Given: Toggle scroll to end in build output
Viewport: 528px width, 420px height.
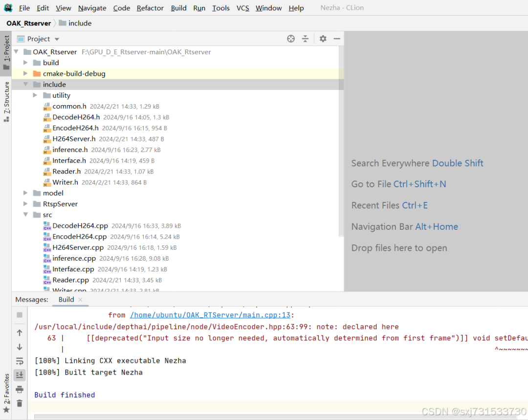Looking at the screenshot, I should click(20, 375).
